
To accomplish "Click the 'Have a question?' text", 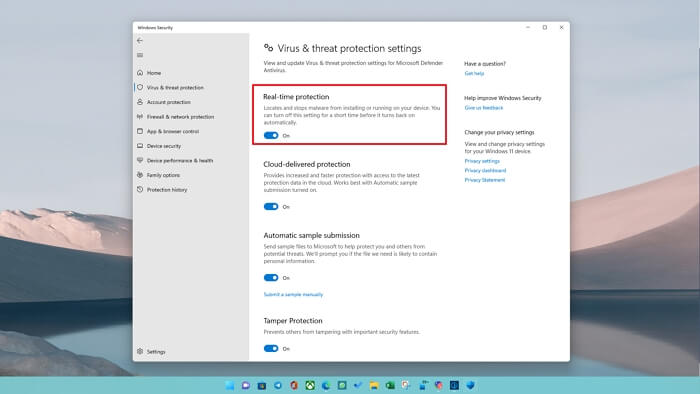I will [485, 64].
